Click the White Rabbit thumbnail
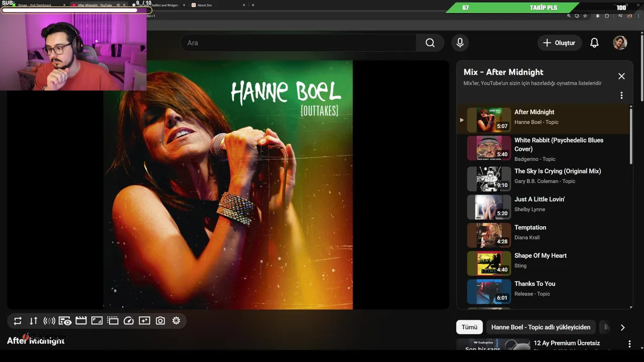Screen dimensions: 644x362 (x=489, y=148)
